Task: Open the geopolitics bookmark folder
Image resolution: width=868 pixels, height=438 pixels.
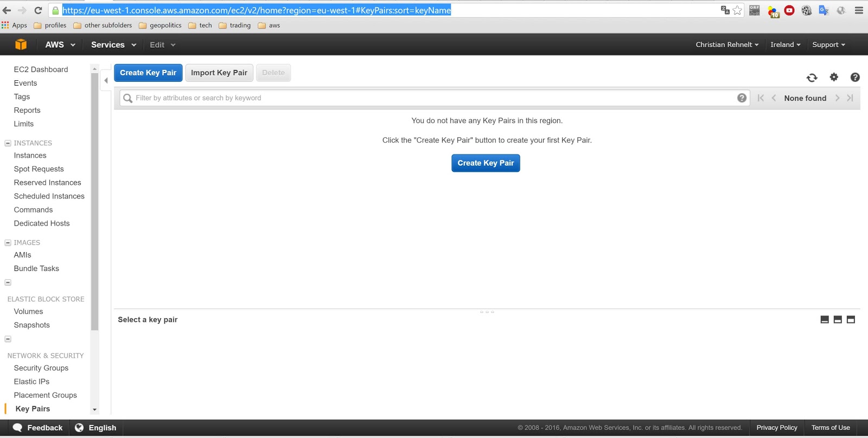Action: coord(160,25)
